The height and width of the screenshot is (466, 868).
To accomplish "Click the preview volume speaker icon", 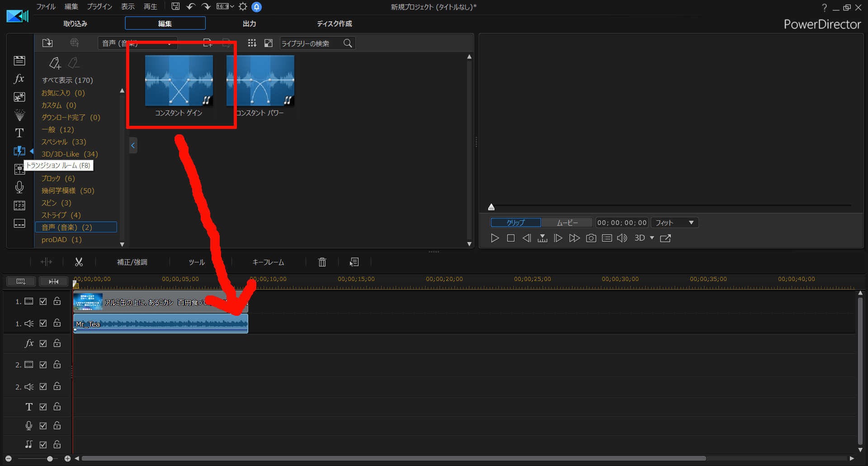I will click(x=622, y=238).
